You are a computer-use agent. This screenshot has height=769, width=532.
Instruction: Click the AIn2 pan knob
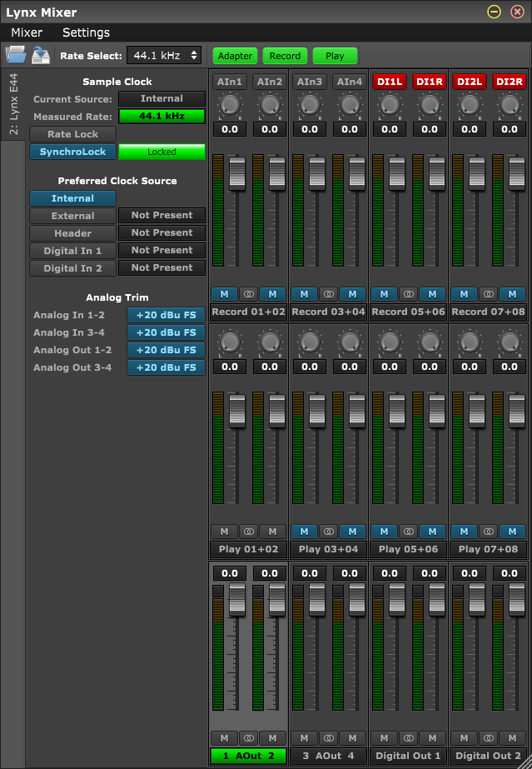270,104
